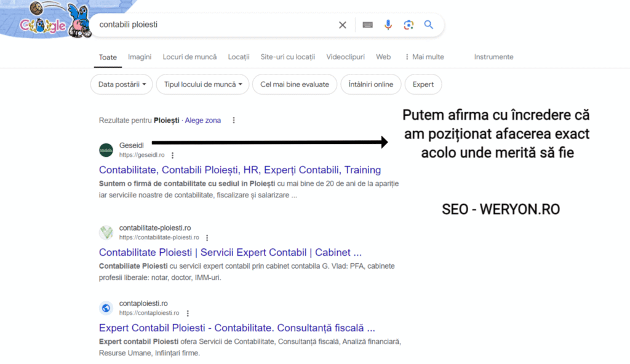Clear search query with the X icon

342,25
